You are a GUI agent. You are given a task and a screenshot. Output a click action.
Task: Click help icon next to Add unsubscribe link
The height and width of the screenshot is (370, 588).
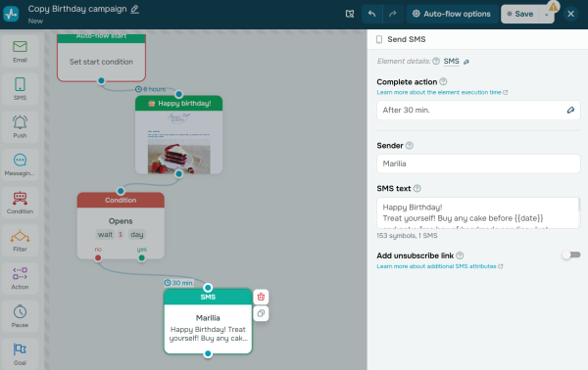pos(460,255)
